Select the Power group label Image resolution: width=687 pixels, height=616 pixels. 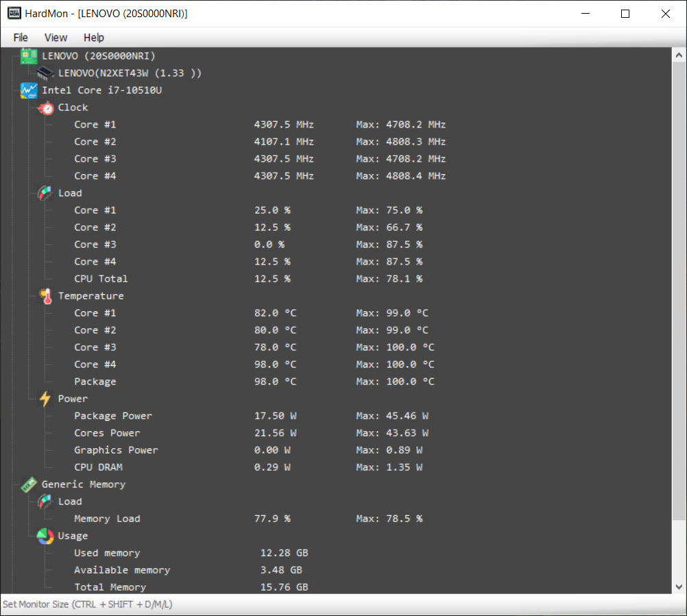pyautogui.click(x=73, y=399)
